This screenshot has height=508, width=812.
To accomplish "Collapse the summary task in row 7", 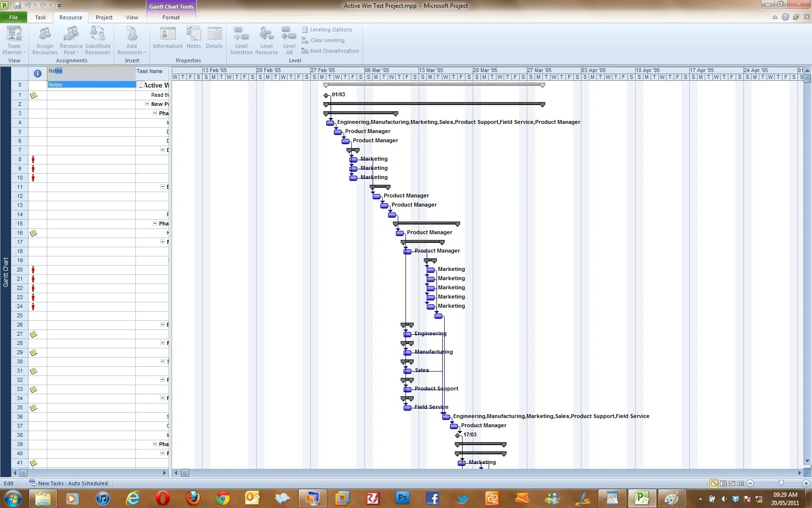I will click(162, 150).
